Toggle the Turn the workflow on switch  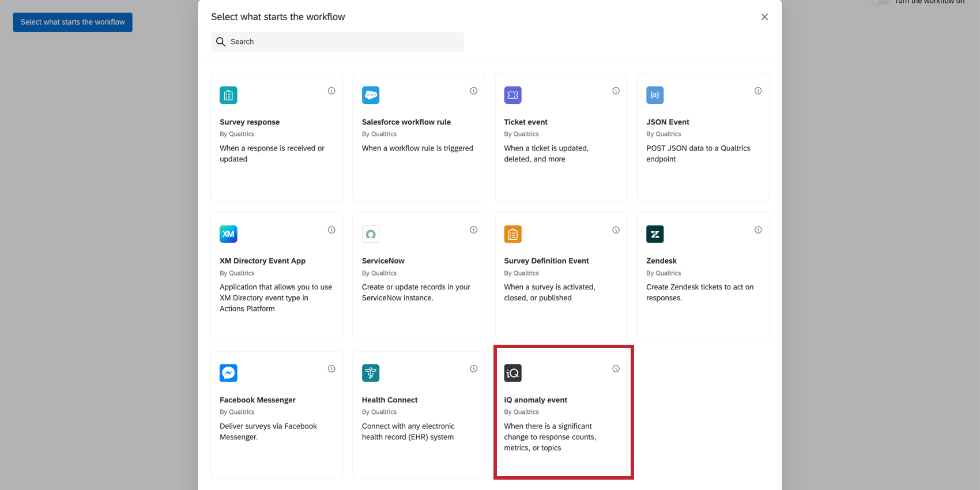880,2
